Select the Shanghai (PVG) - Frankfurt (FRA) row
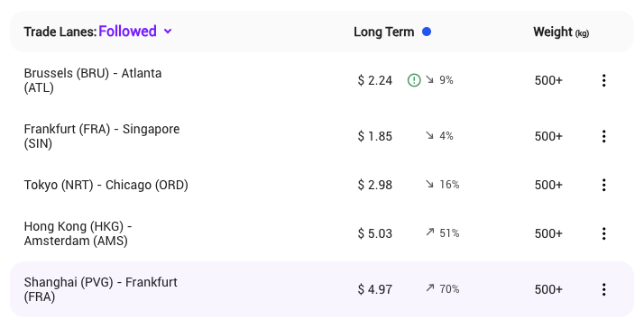This screenshot has height=328, width=644. point(322,289)
